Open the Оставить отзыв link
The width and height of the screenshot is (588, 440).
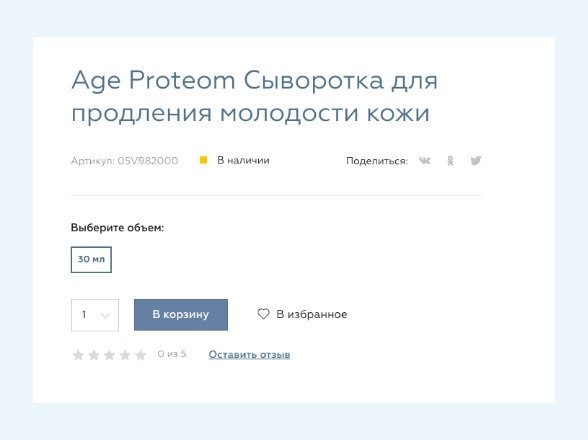click(249, 354)
